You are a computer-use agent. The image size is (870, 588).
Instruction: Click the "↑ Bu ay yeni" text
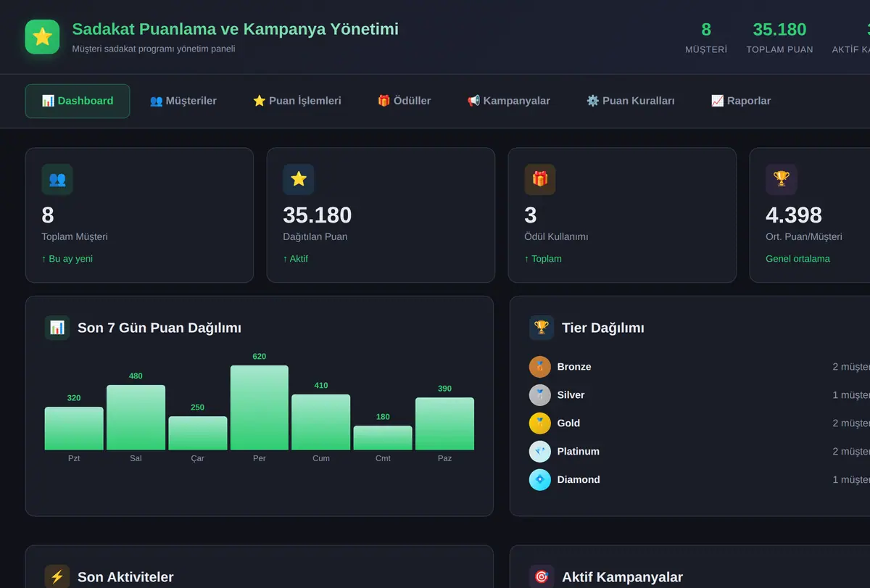(67, 259)
